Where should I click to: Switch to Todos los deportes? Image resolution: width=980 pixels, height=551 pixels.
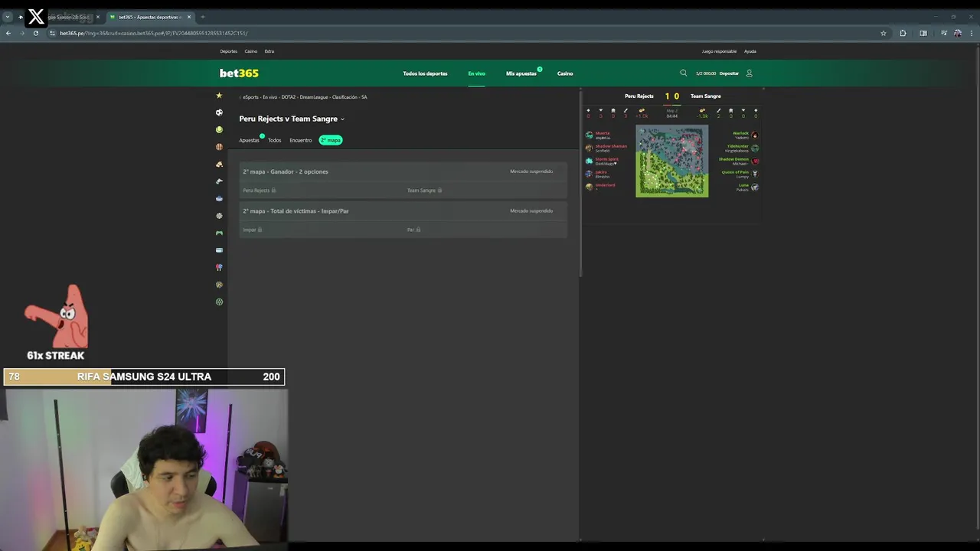click(425, 73)
